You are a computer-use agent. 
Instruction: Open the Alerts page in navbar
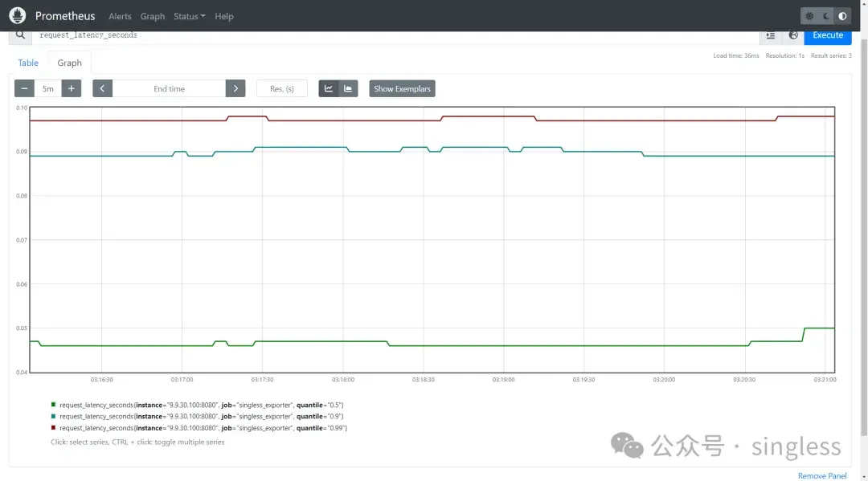[120, 16]
